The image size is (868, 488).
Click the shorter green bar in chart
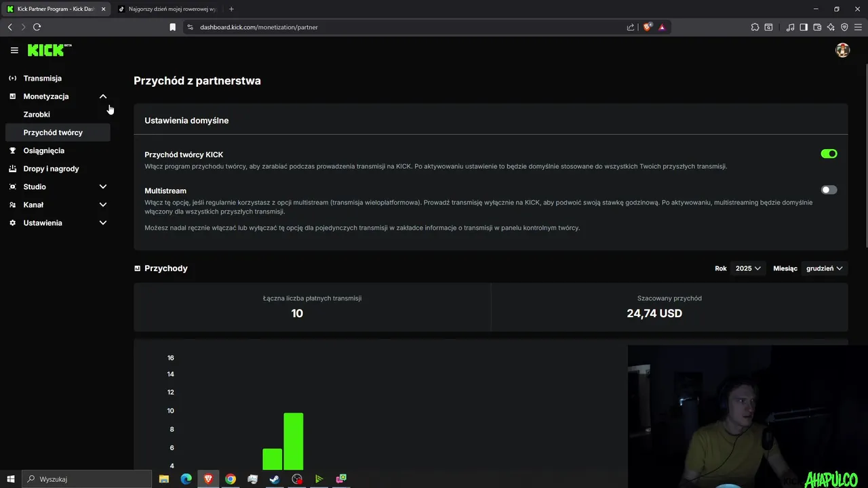click(x=273, y=460)
